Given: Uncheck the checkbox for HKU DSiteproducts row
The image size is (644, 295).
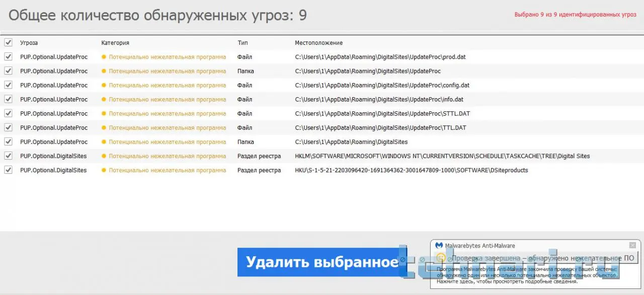Looking at the screenshot, I should [x=8, y=170].
